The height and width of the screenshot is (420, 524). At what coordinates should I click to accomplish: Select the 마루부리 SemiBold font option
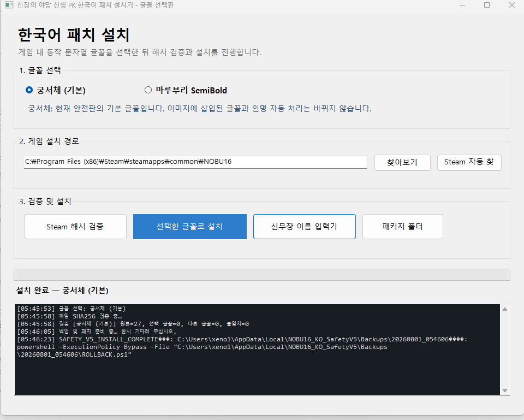pos(148,90)
